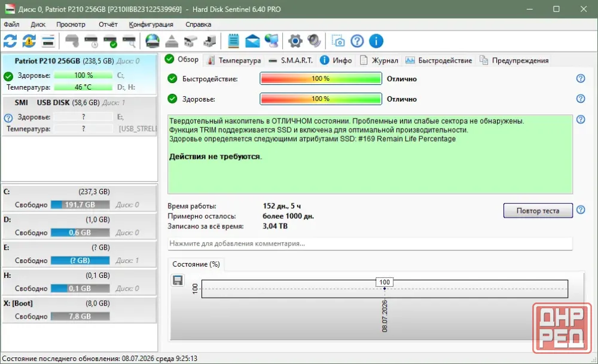Click the comment input field
This screenshot has width=598, height=364.
[x=370, y=243]
